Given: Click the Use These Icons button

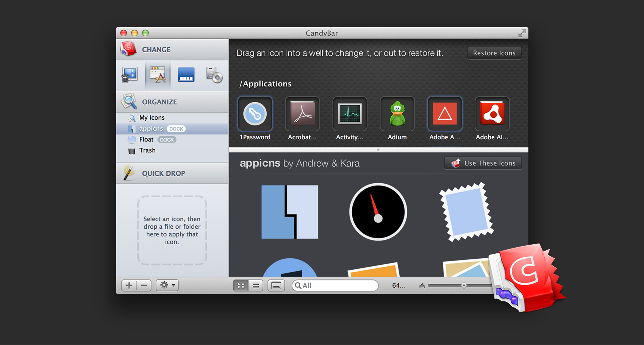Looking at the screenshot, I should [x=483, y=163].
